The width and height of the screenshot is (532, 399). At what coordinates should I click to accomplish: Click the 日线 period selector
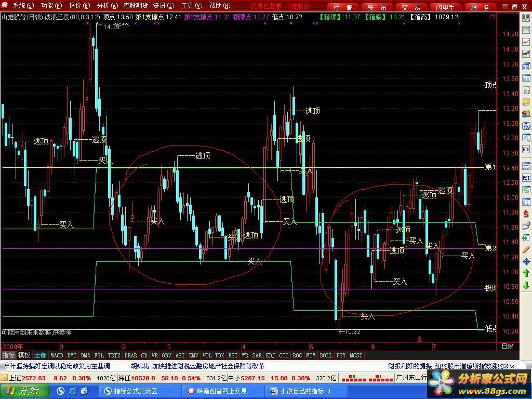tap(508, 347)
